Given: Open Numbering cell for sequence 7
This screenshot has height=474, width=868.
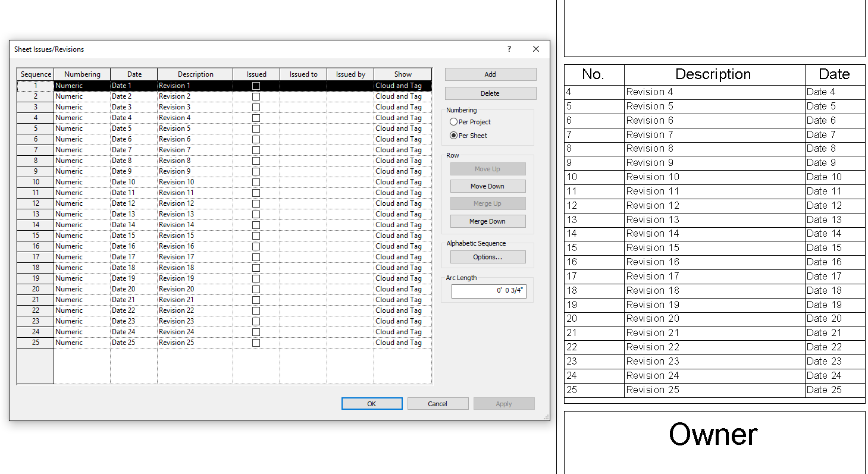Looking at the screenshot, I should tap(82, 150).
